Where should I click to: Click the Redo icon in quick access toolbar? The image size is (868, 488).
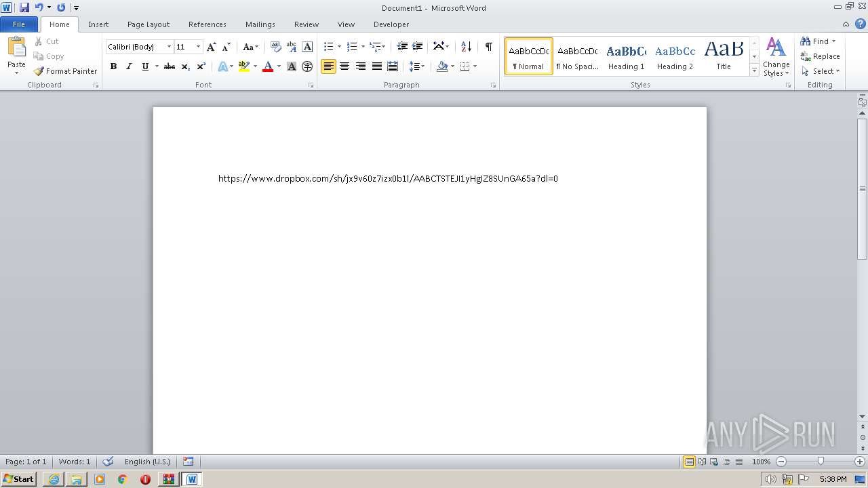click(x=61, y=7)
